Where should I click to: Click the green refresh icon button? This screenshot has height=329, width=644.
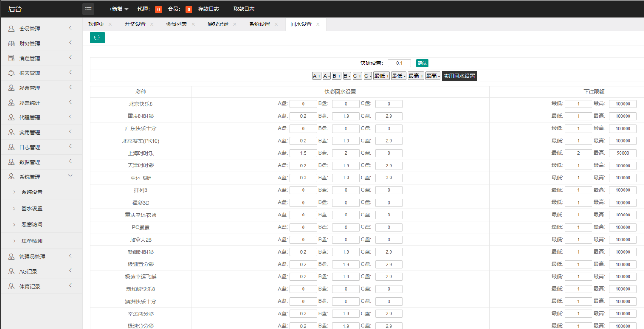[x=97, y=38]
